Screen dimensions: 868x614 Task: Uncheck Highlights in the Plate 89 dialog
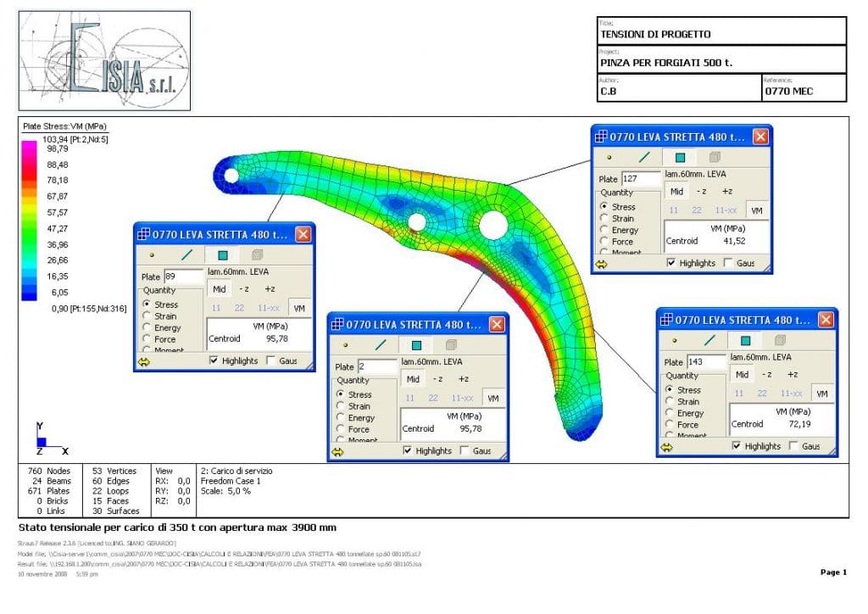[x=214, y=361]
